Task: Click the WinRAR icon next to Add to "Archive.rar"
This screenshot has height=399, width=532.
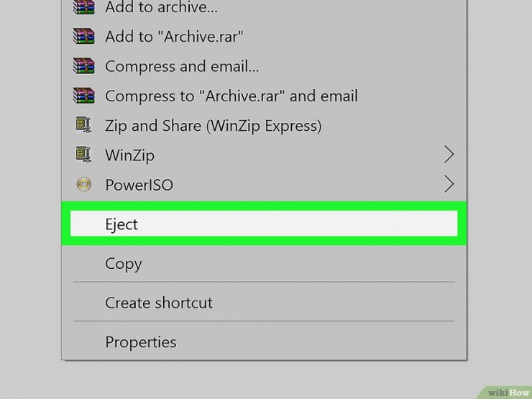Action: [x=84, y=36]
